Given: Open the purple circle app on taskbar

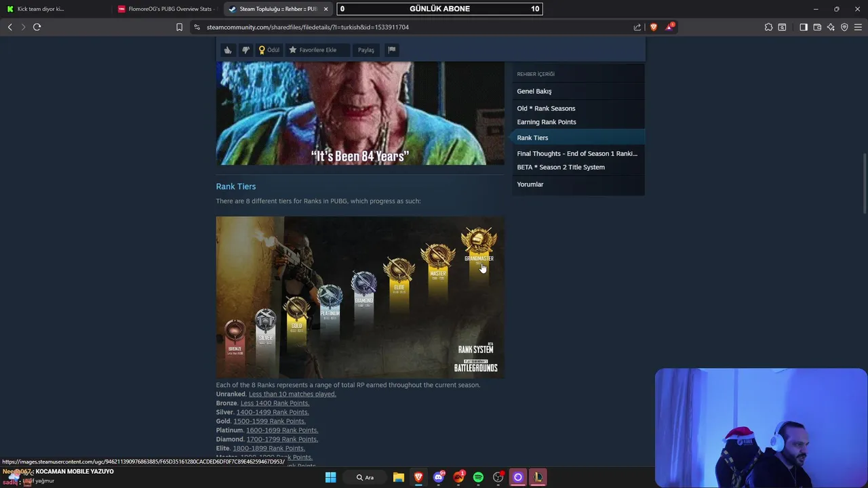Looking at the screenshot, I should click(x=517, y=477).
